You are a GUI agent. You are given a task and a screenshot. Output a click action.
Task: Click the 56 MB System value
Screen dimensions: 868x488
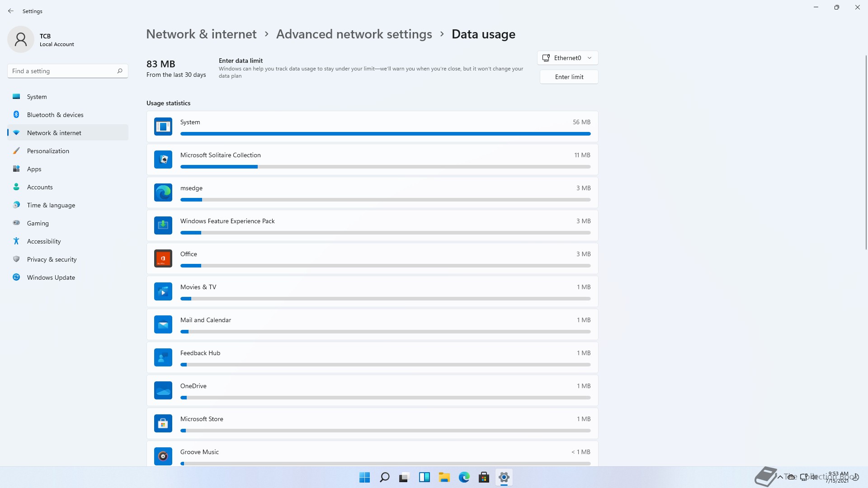coord(581,122)
